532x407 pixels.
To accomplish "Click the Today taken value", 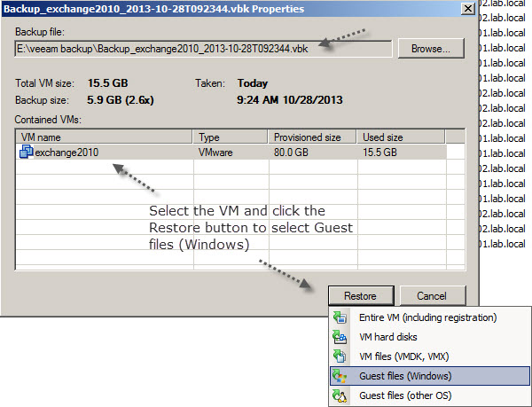I will (x=253, y=83).
